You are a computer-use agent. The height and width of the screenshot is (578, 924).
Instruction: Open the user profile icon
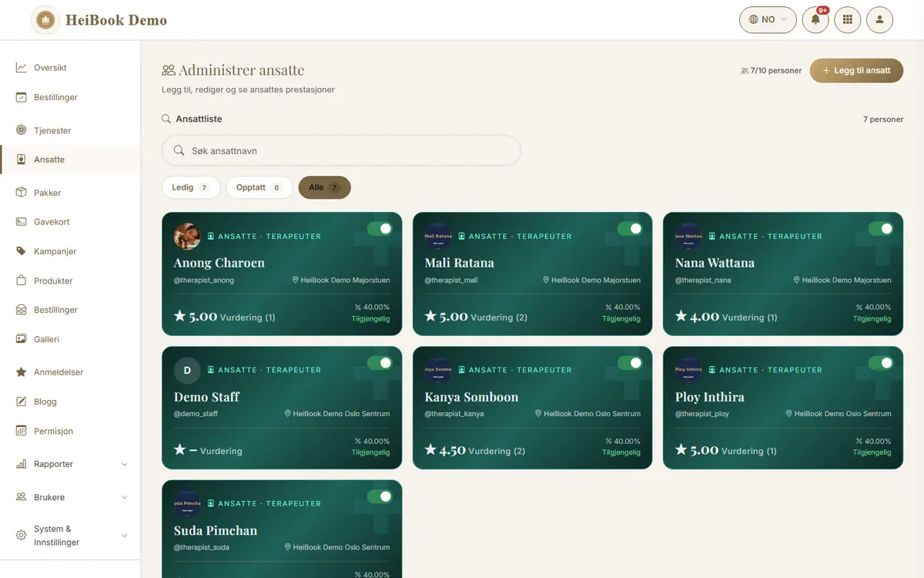[879, 20]
